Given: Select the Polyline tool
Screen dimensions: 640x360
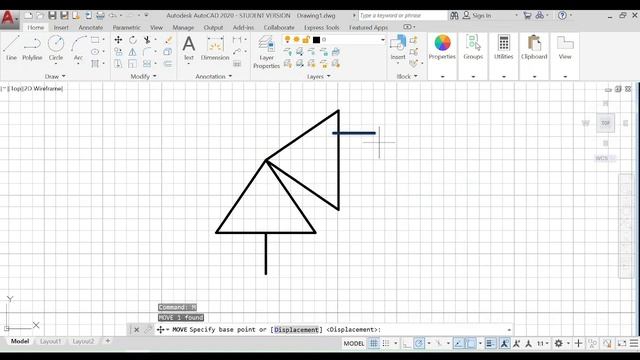Looking at the screenshot, I should [32, 48].
